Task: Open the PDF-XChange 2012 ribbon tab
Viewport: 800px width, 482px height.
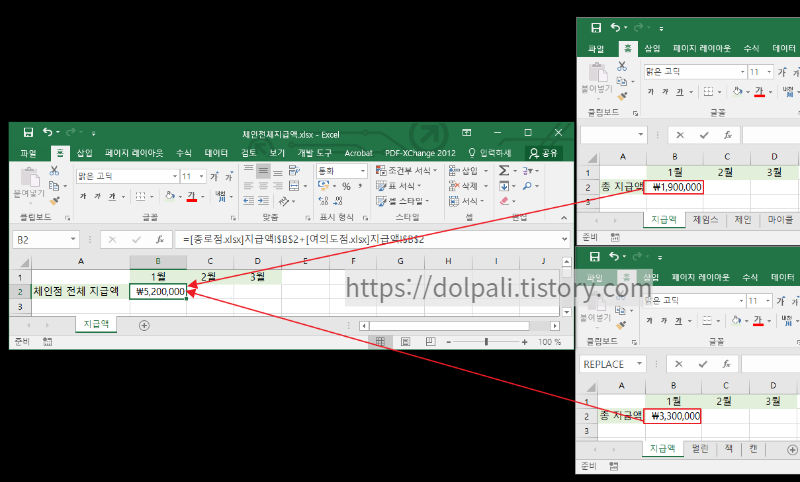Action: [x=420, y=153]
